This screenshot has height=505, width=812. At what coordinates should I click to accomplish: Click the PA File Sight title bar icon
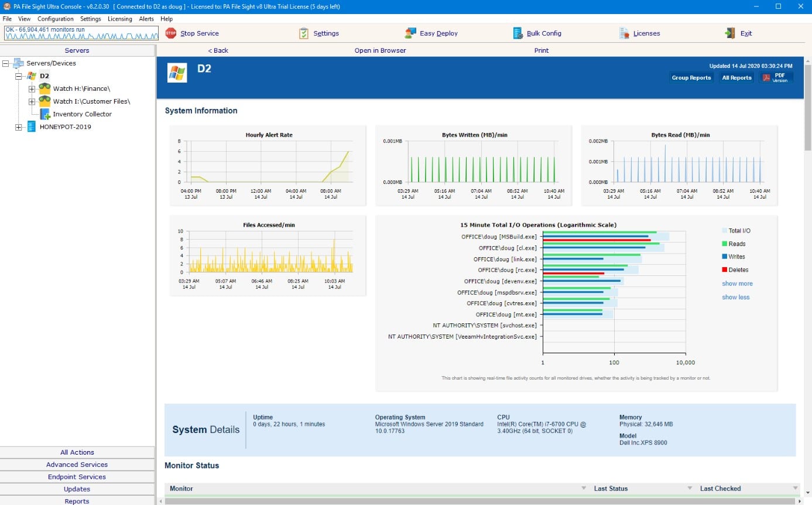click(x=7, y=6)
